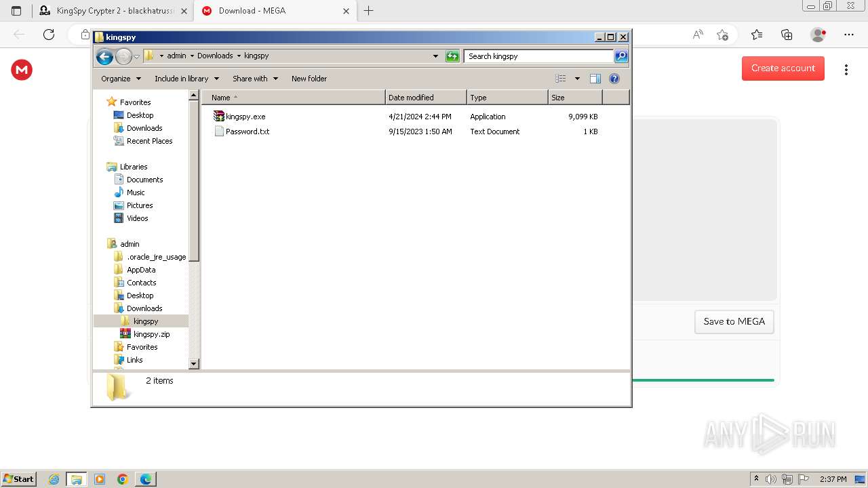Open the Contacts folder in tree
This screenshot has height=488, width=868.
point(141,283)
